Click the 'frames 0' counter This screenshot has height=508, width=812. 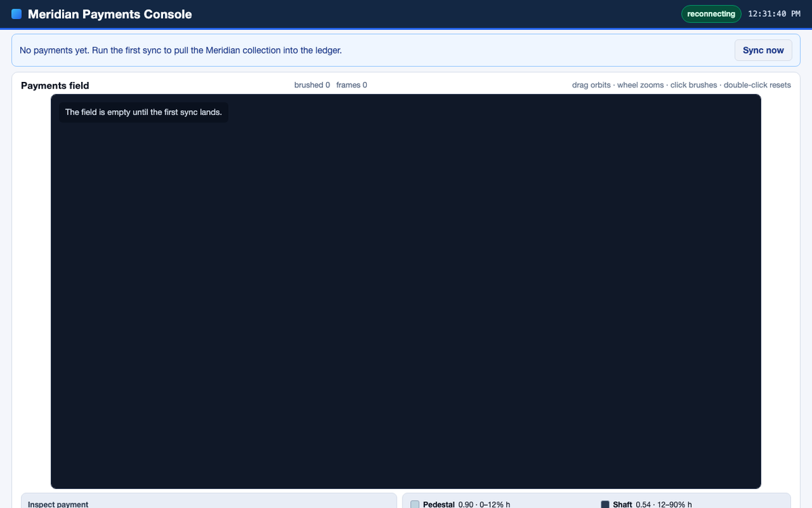(352, 85)
